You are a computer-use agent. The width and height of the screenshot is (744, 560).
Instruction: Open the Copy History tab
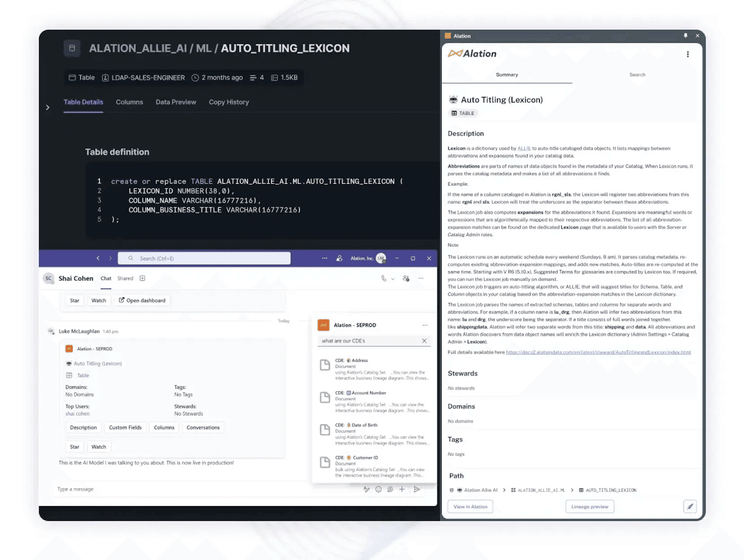point(229,102)
